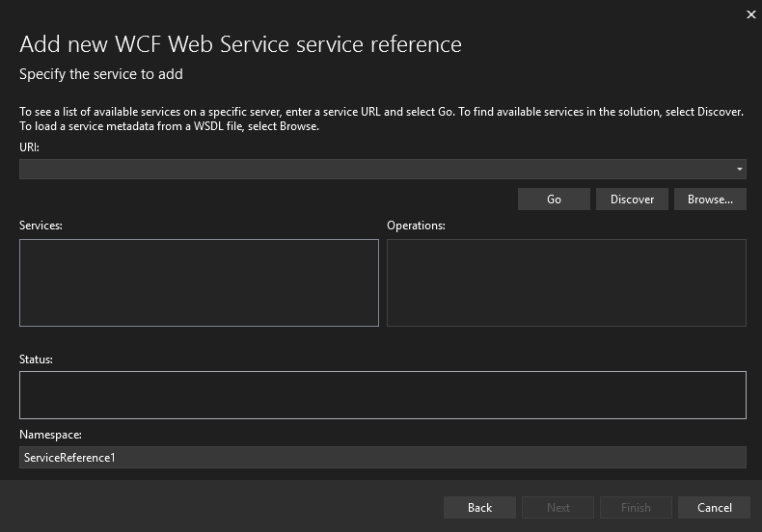Image resolution: width=762 pixels, height=532 pixels.
Task: Click the 'Add new WCF Web Service service reference' title
Action: [240, 44]
